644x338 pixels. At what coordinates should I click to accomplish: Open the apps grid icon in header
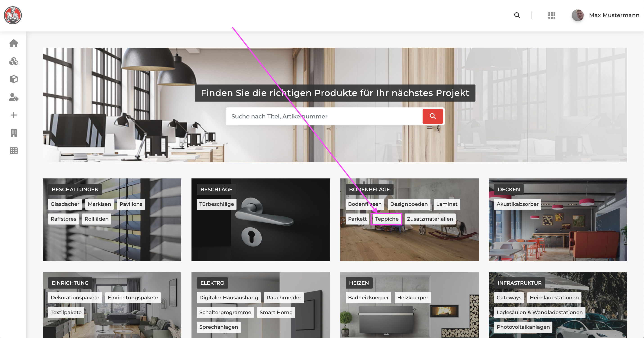pyautogui.click(x=552, y=15)
